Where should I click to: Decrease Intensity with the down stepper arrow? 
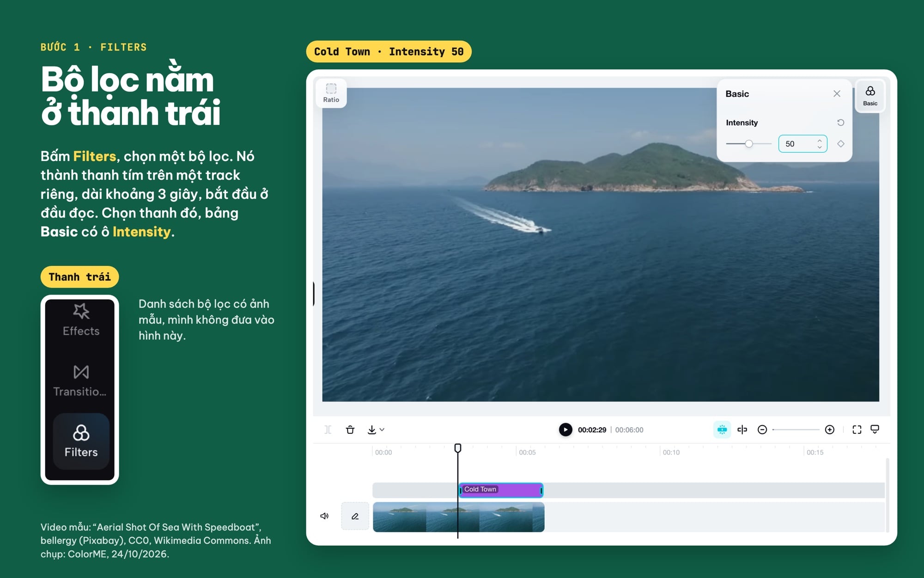coord(820,147)
